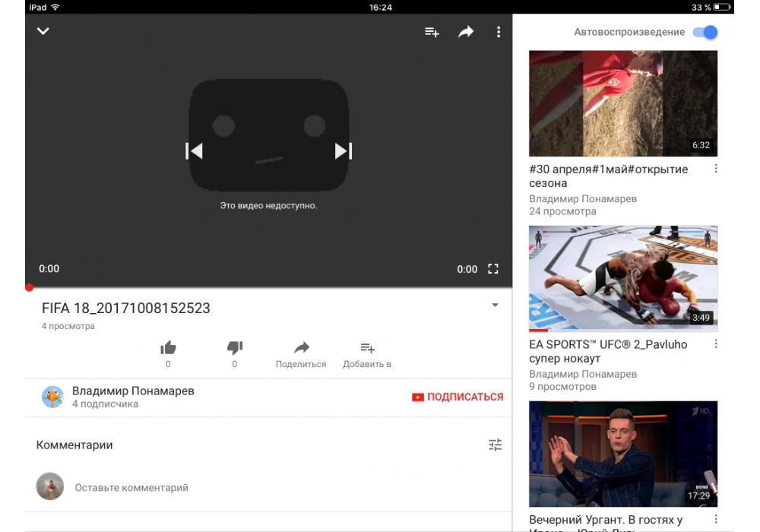Viewport: 760px width, 532px height.
Task: Disable the Автовоспроизведение autoplay switch
Action: click(706, 32)
